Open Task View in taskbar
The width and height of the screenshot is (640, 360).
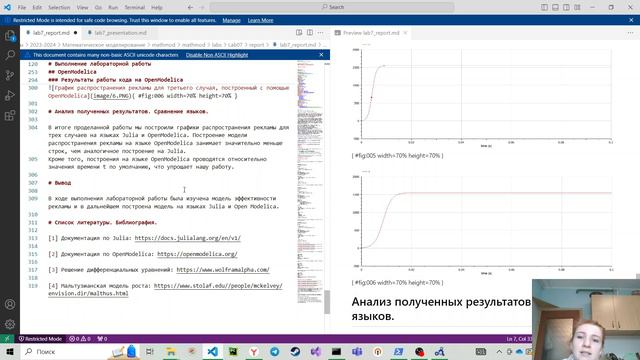(x=150, y=351)
